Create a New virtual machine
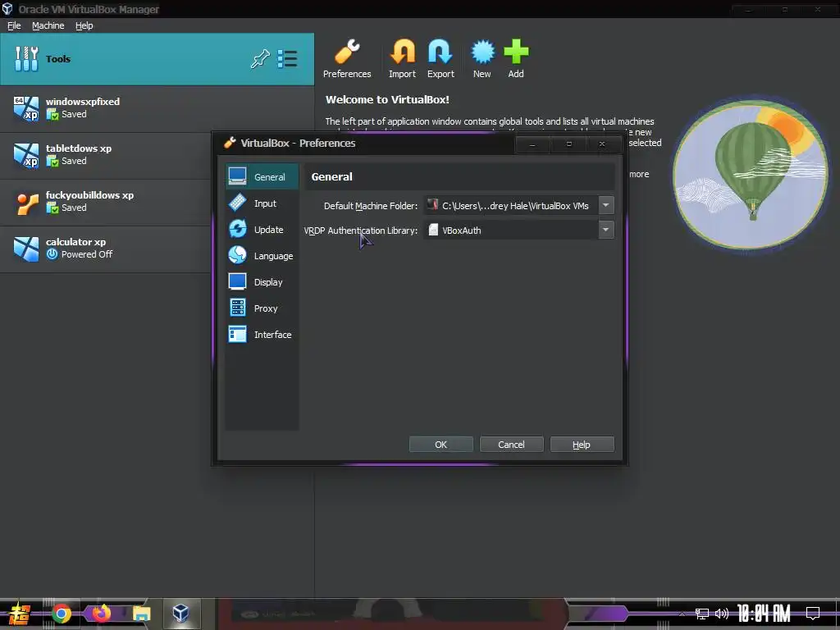Image resolution: width=840 pixels, height=630 pixels. [482, 59]
